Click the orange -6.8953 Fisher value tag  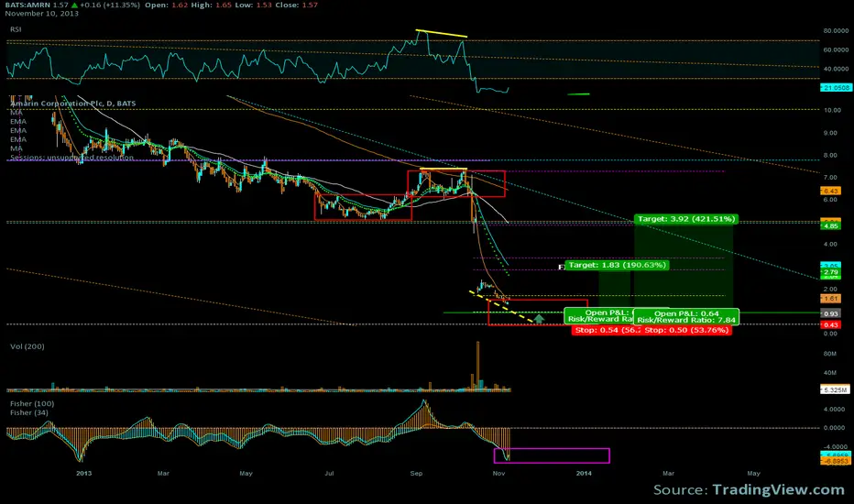point(835,461)
